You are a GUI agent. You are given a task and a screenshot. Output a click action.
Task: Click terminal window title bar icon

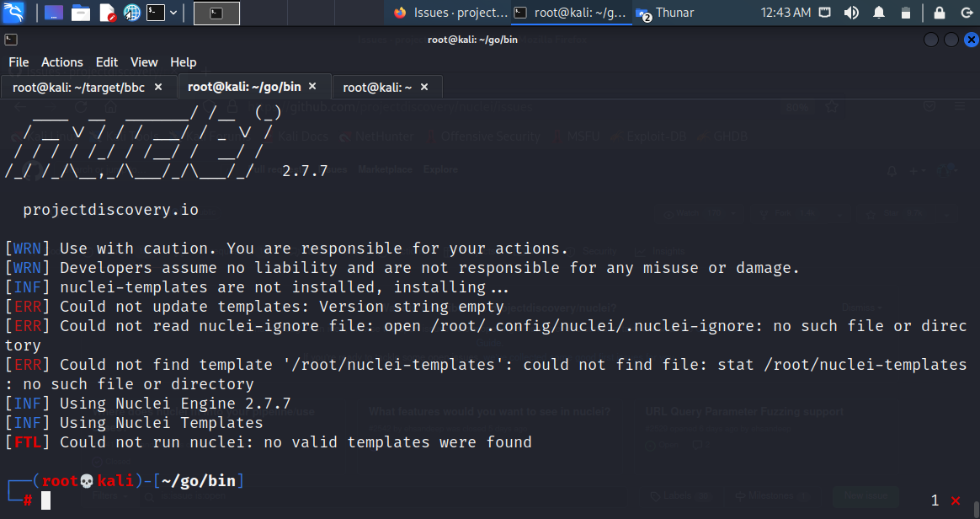coord(11,40)
